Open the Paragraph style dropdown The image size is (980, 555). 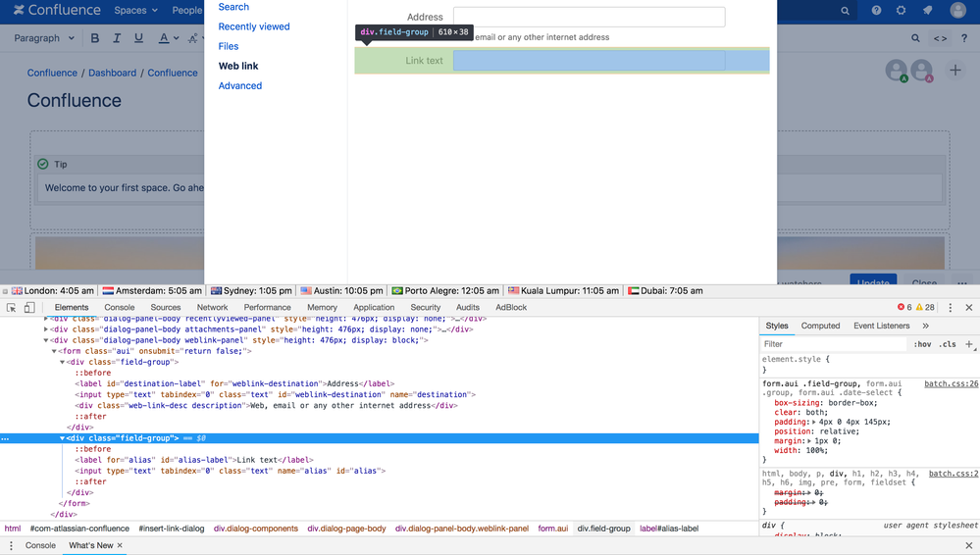(44, 38)
